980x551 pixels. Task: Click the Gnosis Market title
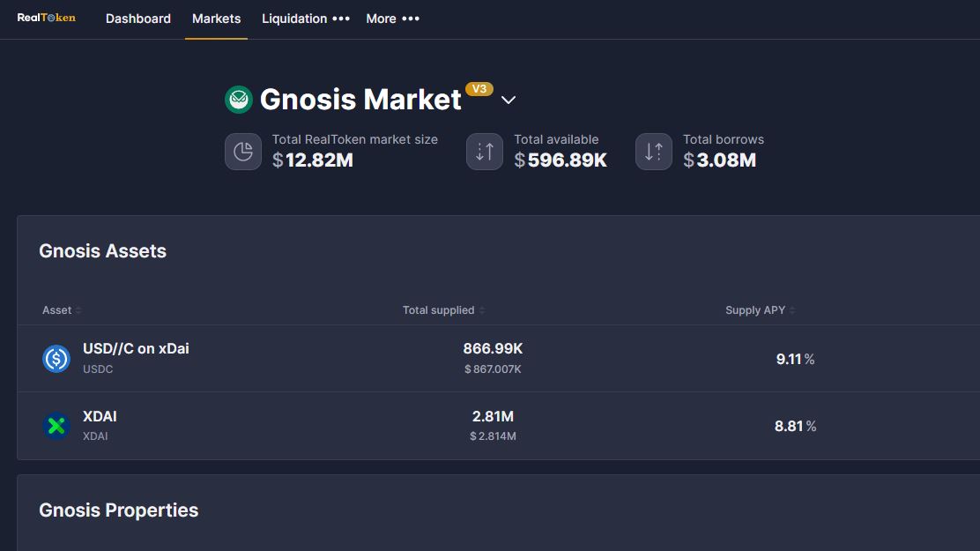tap(360, 100)
